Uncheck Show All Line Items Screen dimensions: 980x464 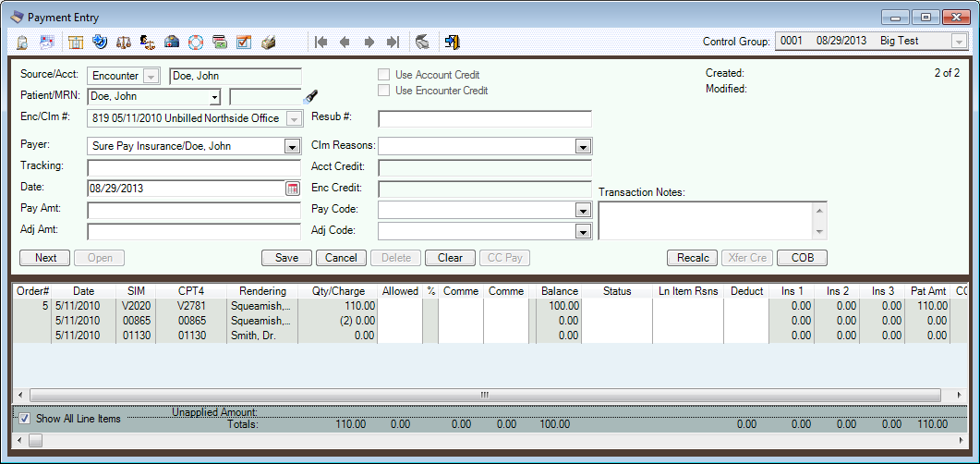click(x=24, y=419)
